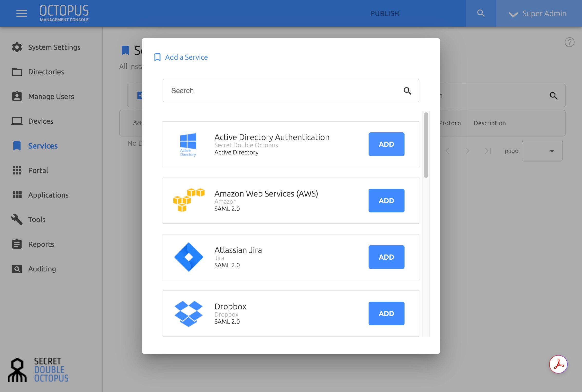Click the System Settings gear icon
Viewport: 582px width, 392px height.
(17, 47)
